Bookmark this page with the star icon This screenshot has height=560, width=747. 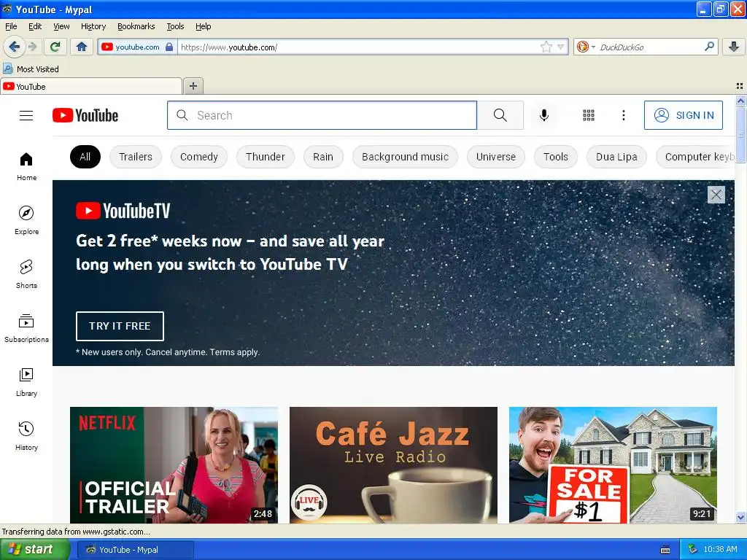pyautogui.click(x=546, y=47)
